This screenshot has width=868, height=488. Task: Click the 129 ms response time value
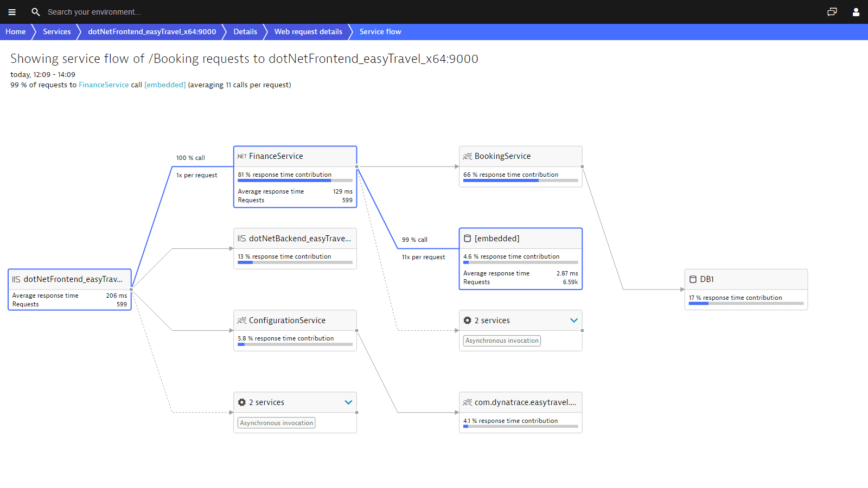343,191
